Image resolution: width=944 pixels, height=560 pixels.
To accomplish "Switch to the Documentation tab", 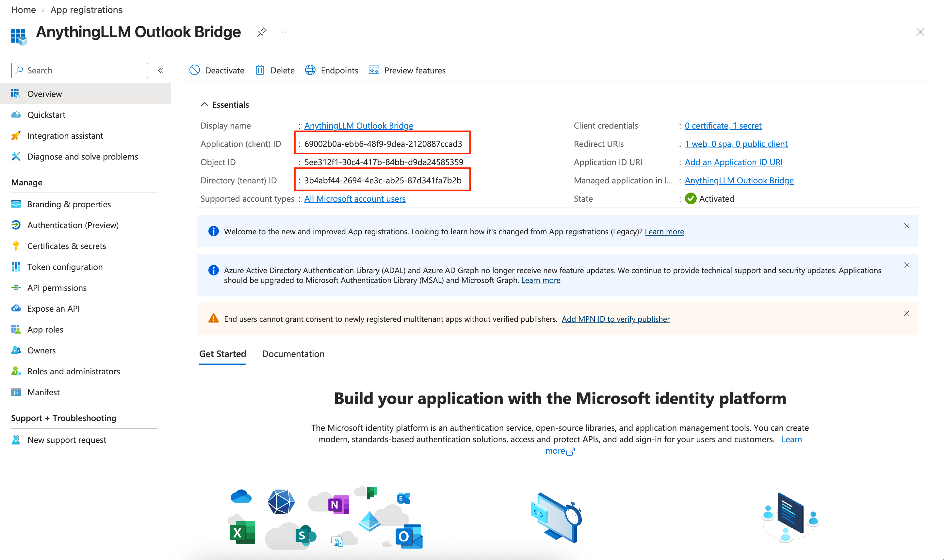I will click(293, 353).
